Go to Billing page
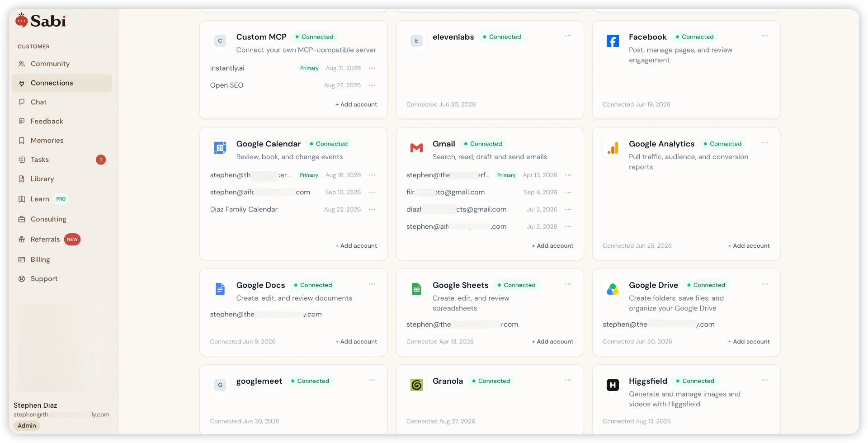Viewport: 868px width, 443px height. point(62,259)
